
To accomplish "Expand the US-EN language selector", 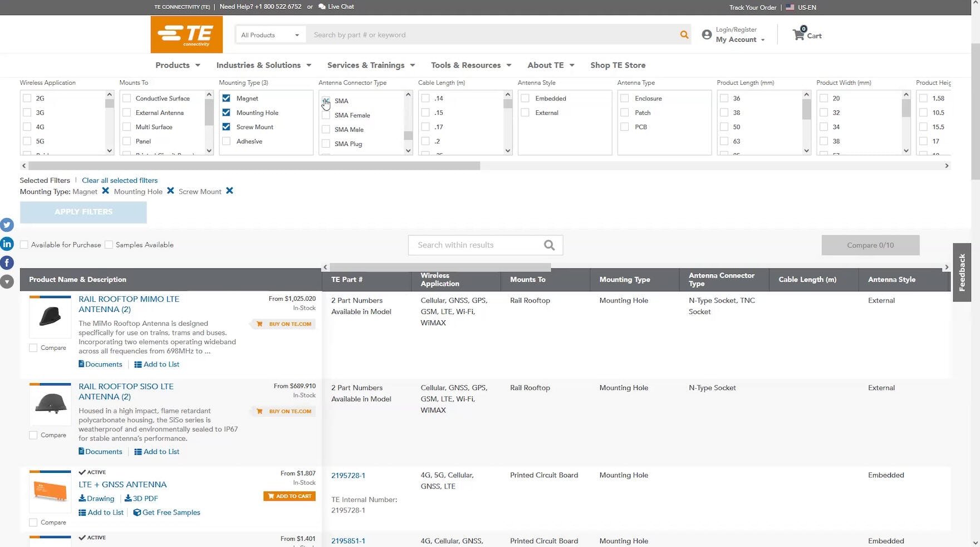I will [x=801, y=7].
